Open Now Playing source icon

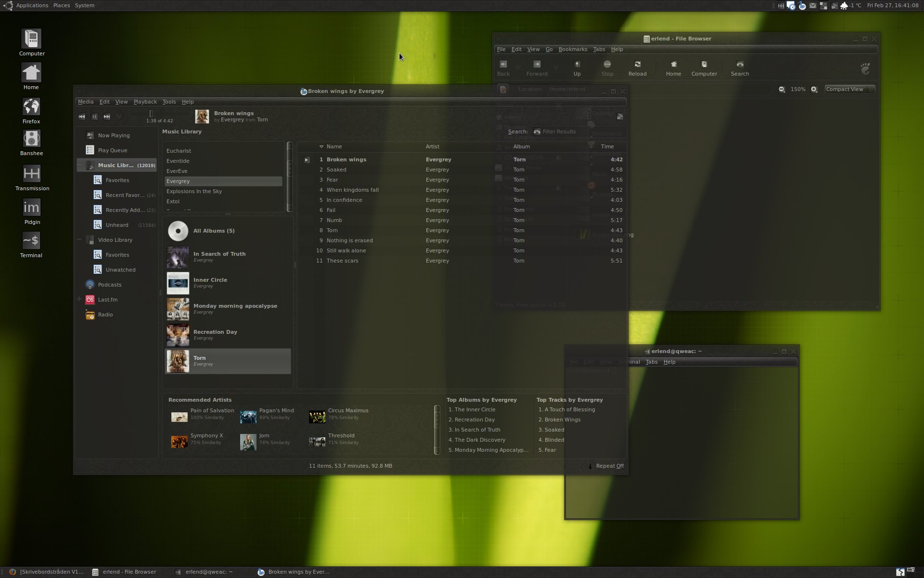(90, 135)
